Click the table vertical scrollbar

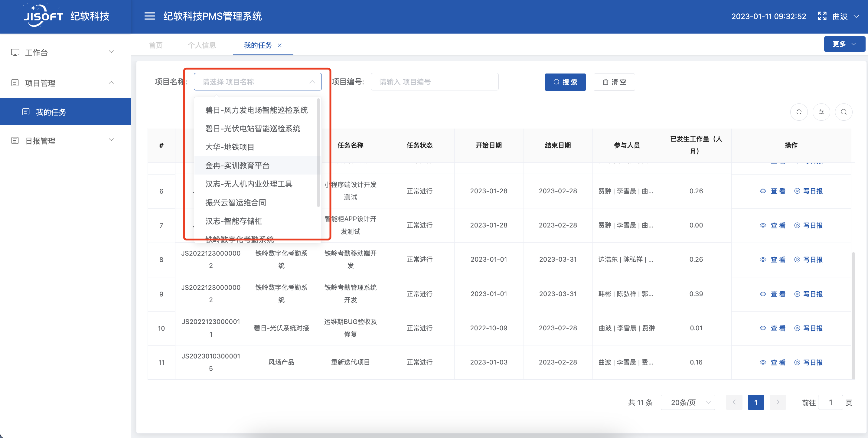pos(853,315)
